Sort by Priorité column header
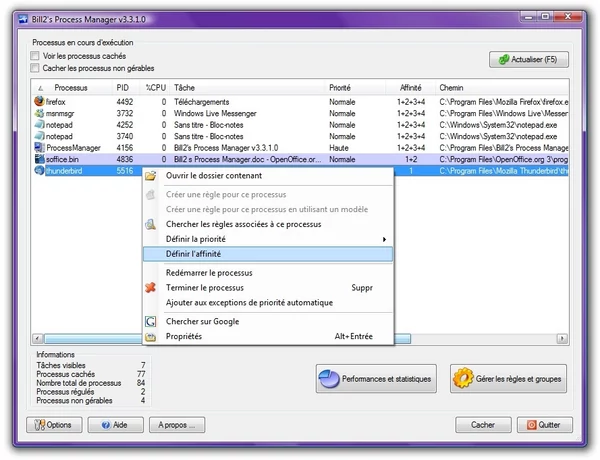600x460 pixels. point(355,88)
